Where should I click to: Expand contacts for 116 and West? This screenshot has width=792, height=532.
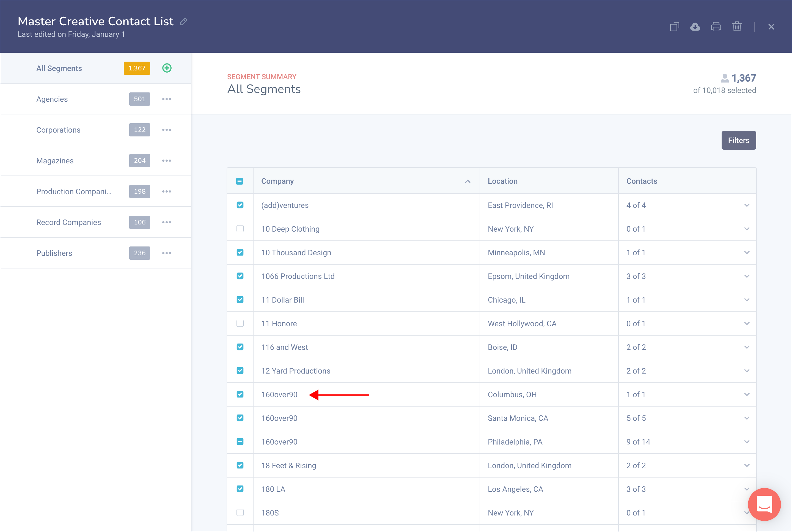click(x=747, y=347)
